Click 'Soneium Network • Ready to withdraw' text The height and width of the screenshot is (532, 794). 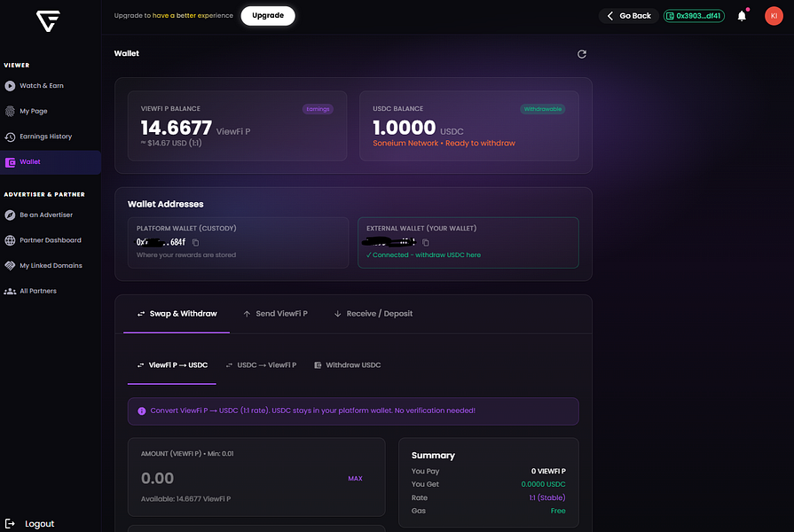tap(444, 144)
